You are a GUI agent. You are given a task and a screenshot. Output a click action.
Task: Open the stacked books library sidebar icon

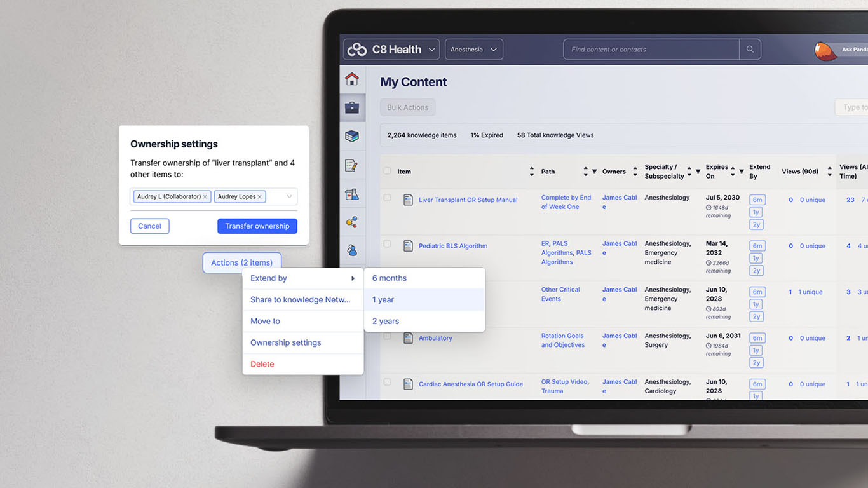coord(352,136)
